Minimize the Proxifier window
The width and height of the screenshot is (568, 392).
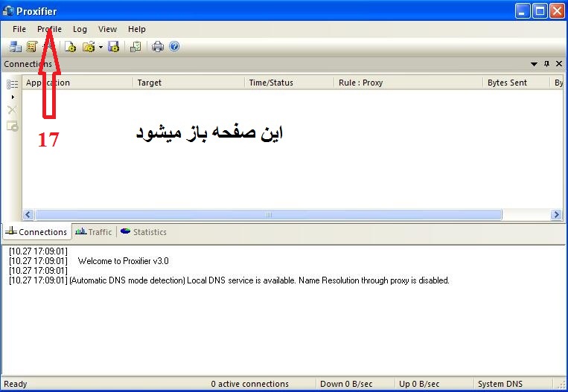[522, 11]
